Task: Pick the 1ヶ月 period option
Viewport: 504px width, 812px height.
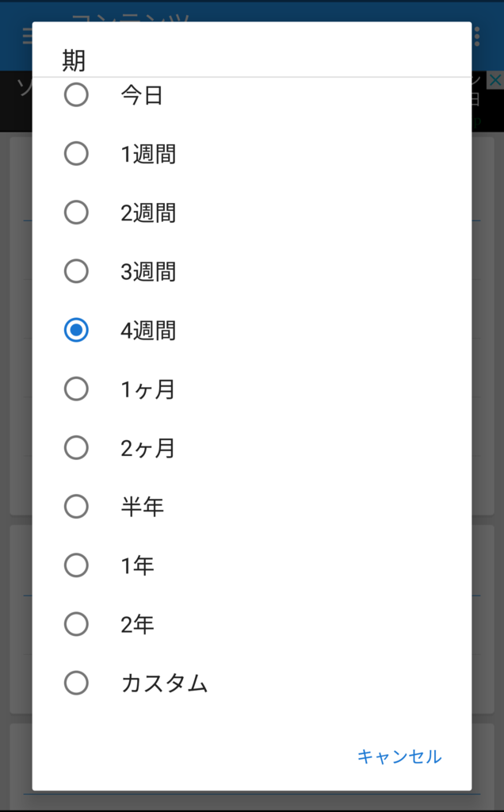Action: (77, 389)
